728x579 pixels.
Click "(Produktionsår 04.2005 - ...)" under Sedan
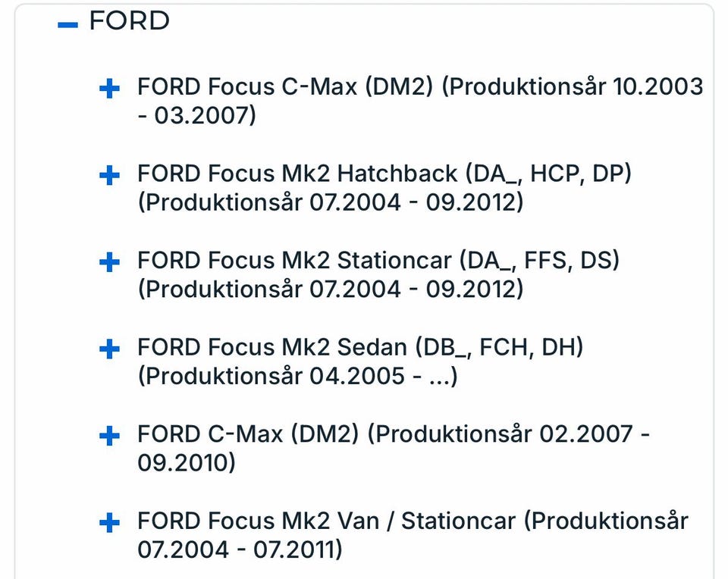tap(297, 376)
